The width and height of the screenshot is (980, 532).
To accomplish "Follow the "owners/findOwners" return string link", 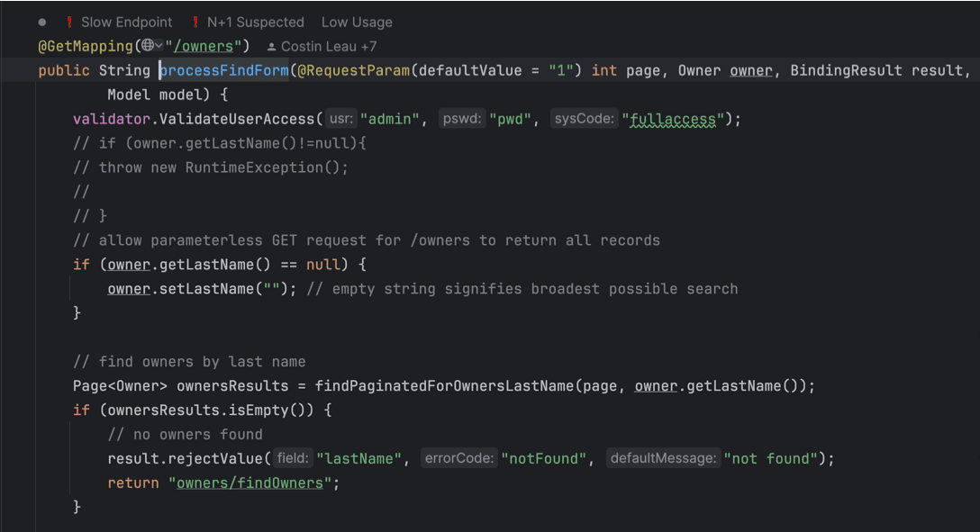I will [249, 482].
